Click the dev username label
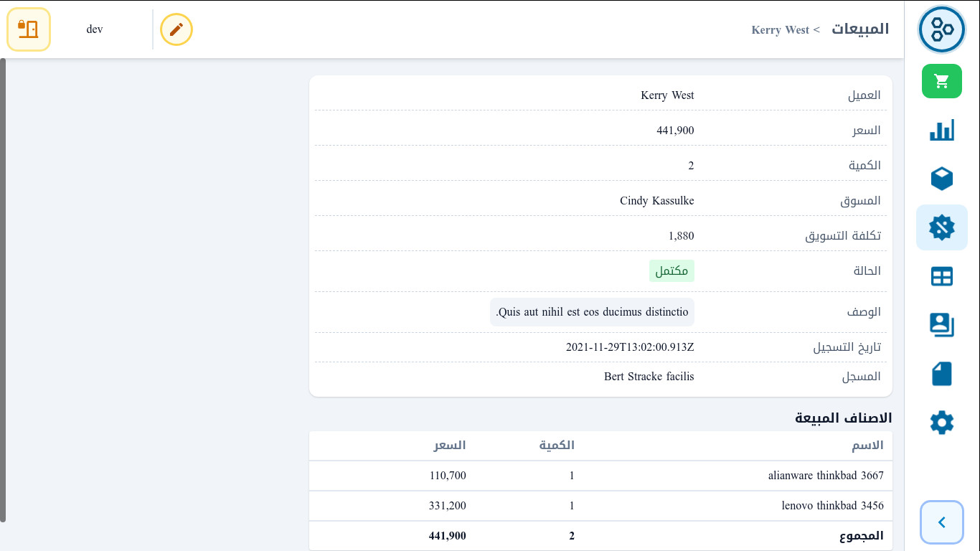The width and height of the screenshot is (980, 551). point(95,29)
